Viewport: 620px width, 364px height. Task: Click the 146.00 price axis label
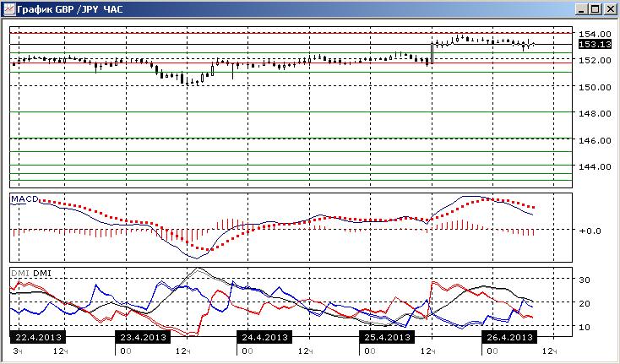595,140
